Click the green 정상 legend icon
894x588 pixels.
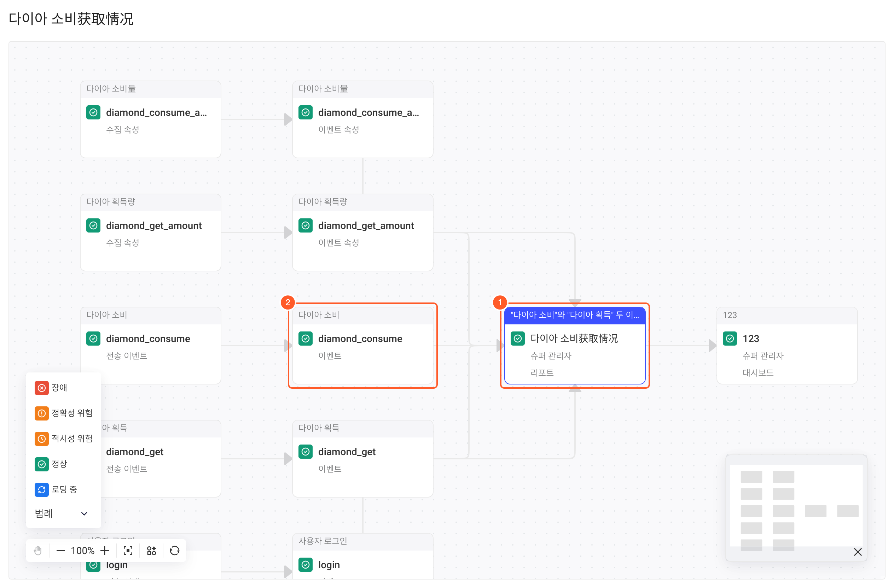42,464
